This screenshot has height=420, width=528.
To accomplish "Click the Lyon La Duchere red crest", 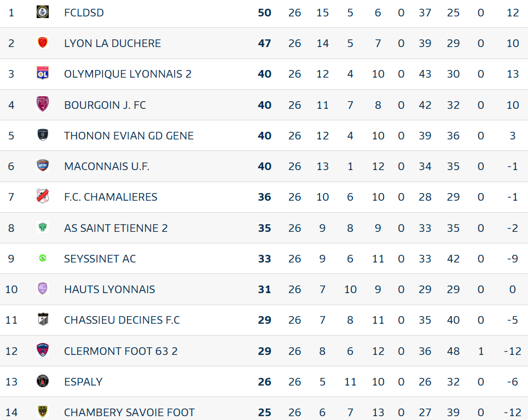I will click(x=43, y=43).
